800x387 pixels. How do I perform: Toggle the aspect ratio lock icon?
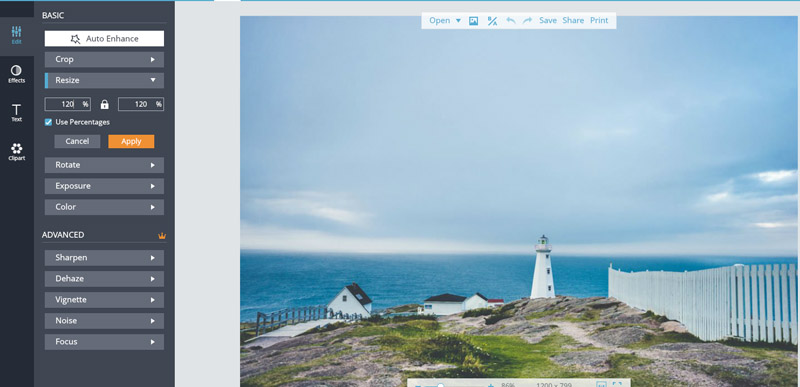pyautogui.click(x=105, y=105)
